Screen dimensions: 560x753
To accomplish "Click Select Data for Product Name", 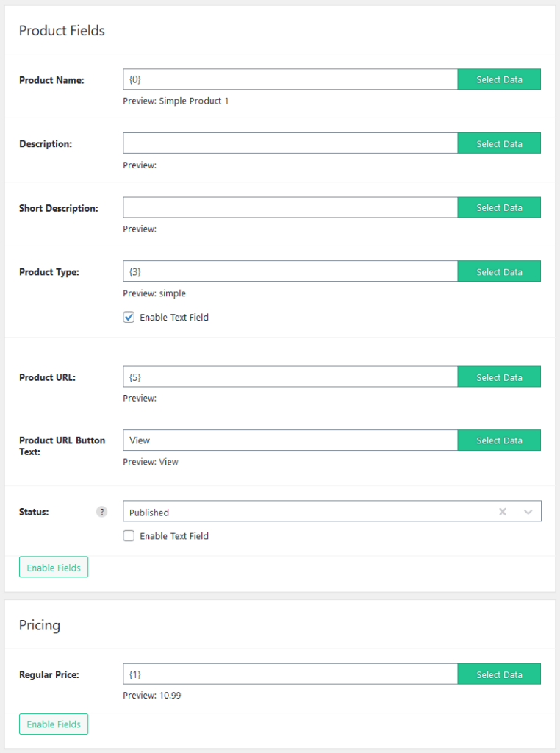I will pyautogui.click(x=499, y=79).
